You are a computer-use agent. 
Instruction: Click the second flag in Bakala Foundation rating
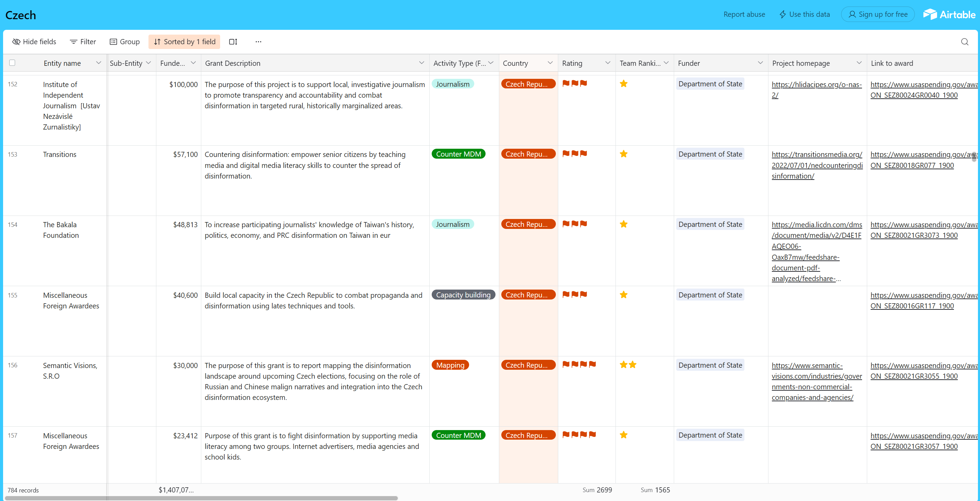click(x=575, y=224)
